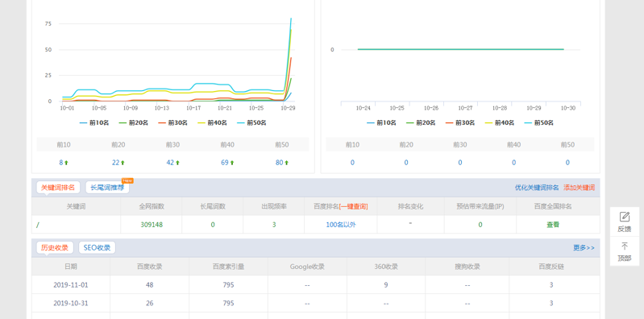This screenshot has width=644, height=319.
Task: Click green up arrow beside value 80
Action: pyautogui.click(x=287, y=163)
